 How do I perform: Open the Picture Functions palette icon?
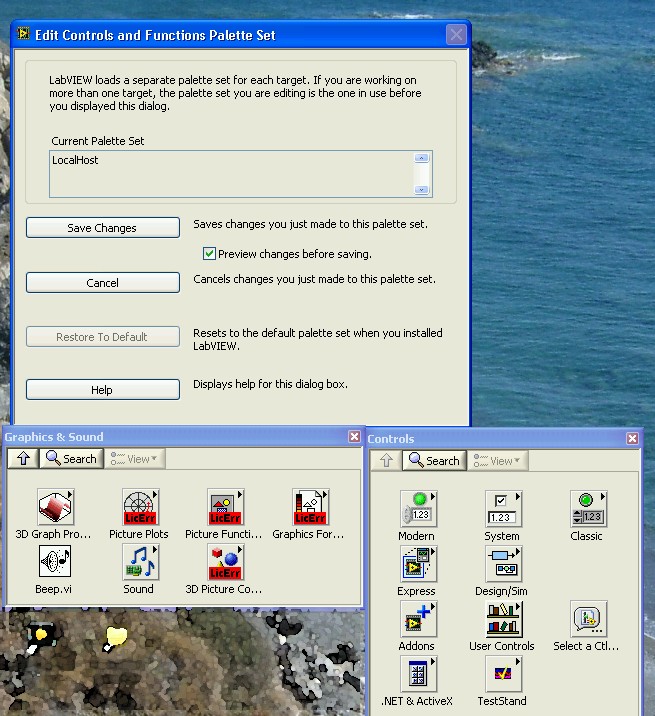point(225,507)
